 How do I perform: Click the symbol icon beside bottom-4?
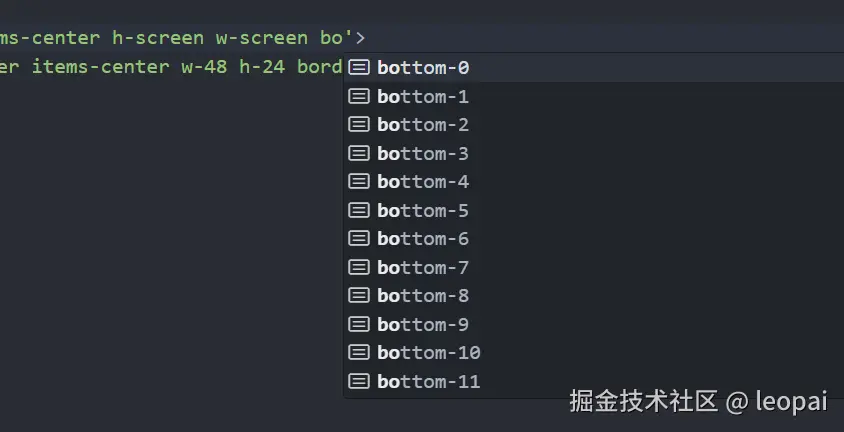tap(359, 182)
